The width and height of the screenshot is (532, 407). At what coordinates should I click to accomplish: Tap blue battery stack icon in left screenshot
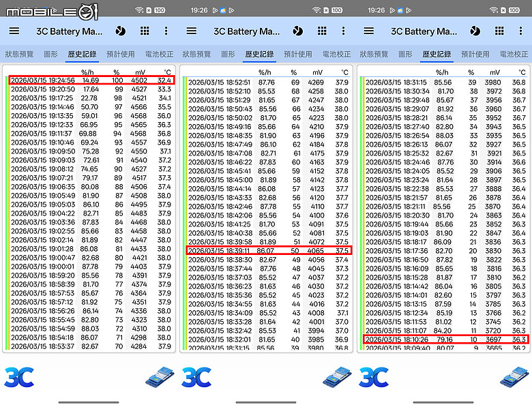tap(160, 377)
